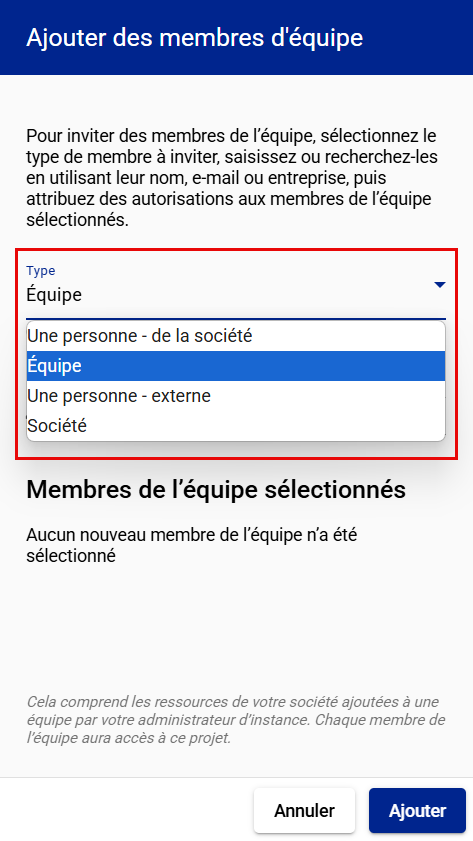
Task: Confirm with the Ajouter button
Action: pos(417,810)
